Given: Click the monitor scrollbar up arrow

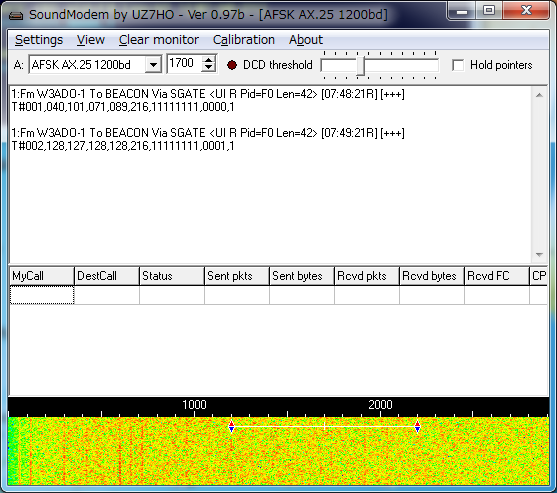Looking at the screenshot, I should pos(539,95).
